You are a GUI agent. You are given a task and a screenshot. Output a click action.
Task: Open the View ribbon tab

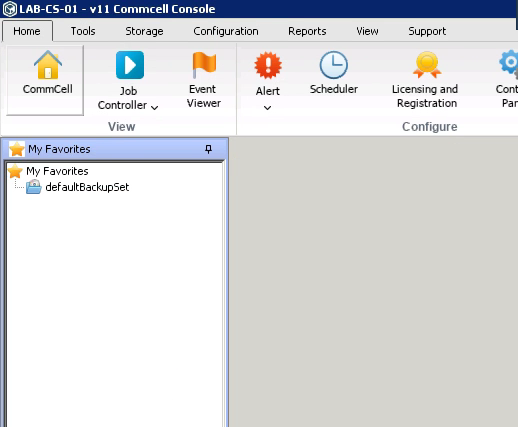(367, 31)
